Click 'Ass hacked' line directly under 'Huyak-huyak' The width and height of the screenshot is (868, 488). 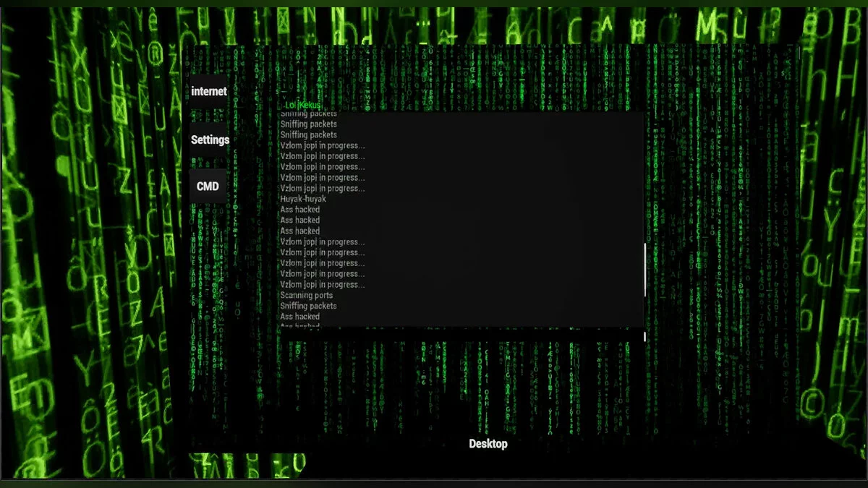tap(300, 210)
